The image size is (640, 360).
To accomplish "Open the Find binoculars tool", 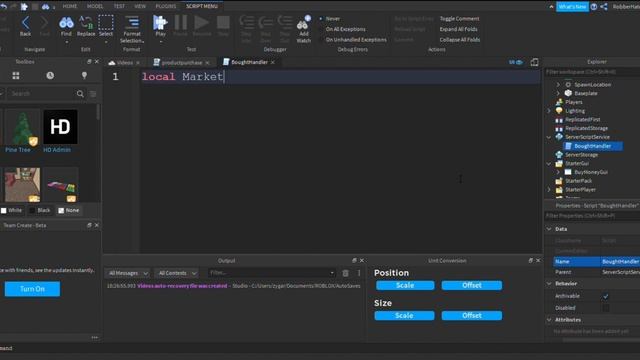I will pyautogui.click(x=66, y=22).
